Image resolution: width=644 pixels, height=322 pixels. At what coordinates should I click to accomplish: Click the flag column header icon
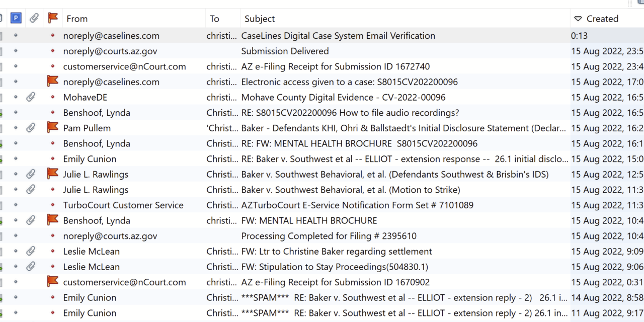coord(53,18)
